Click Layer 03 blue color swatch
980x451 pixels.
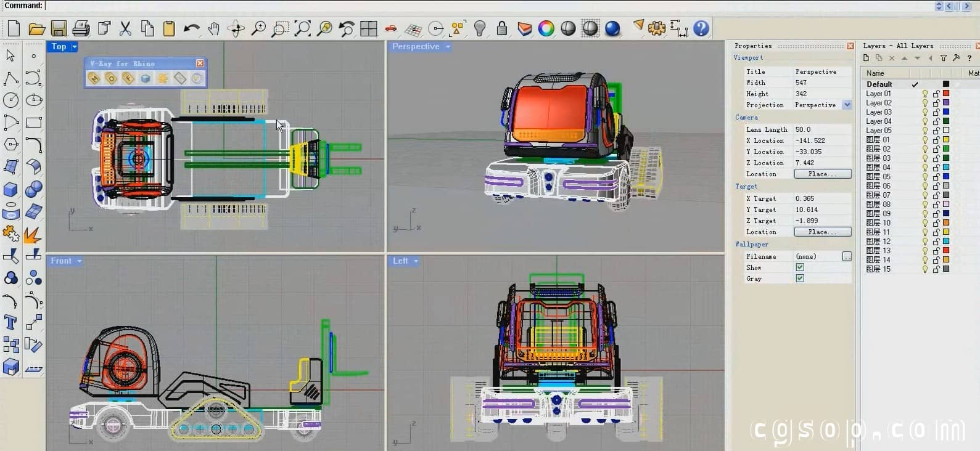coord(945,112)
